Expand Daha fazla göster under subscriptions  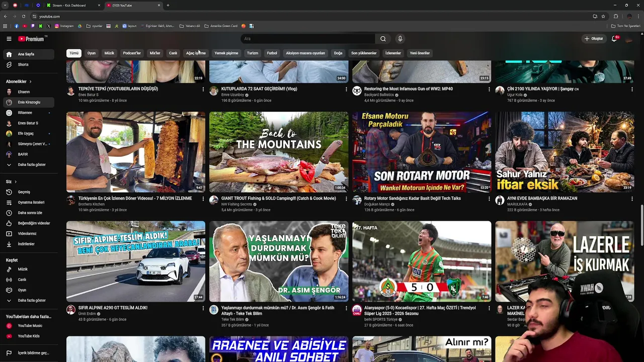(x=29, y=164)
